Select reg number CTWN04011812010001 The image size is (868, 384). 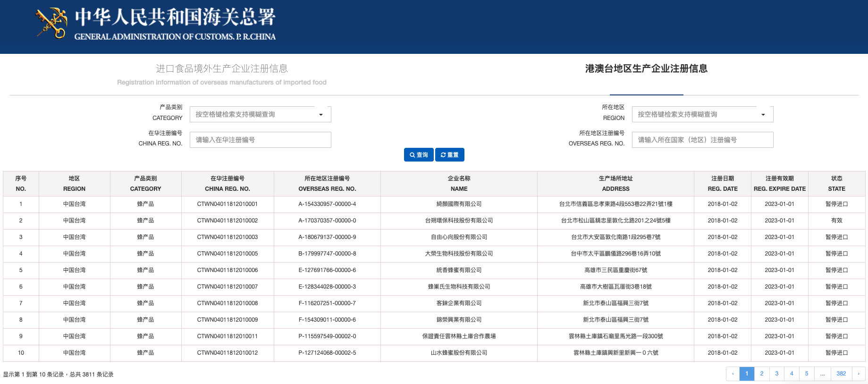point(228,204)
